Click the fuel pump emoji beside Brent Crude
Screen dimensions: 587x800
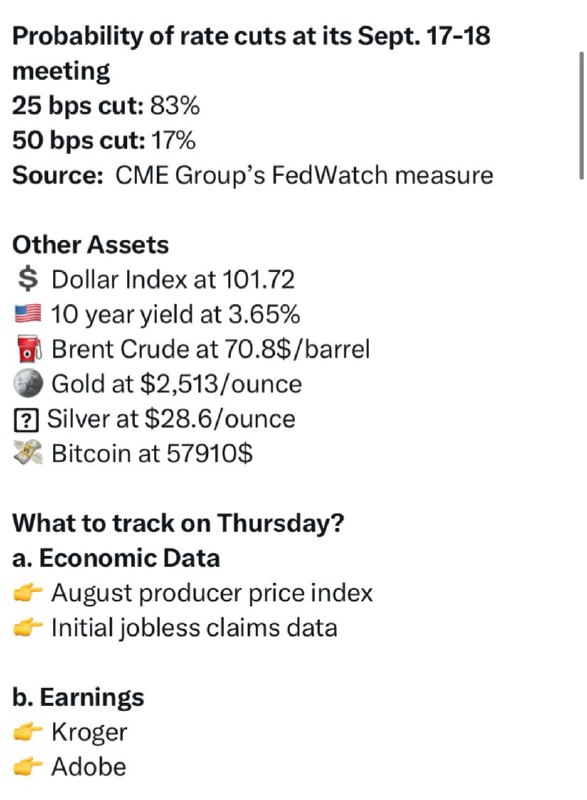tap(29, 349)
